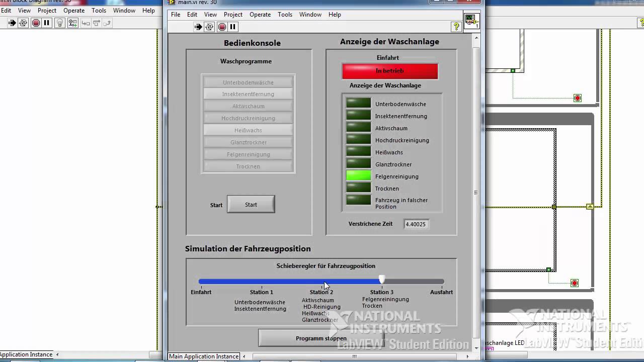
Task: Click Ausfahrt slider scale label
Action: point(441,292)
